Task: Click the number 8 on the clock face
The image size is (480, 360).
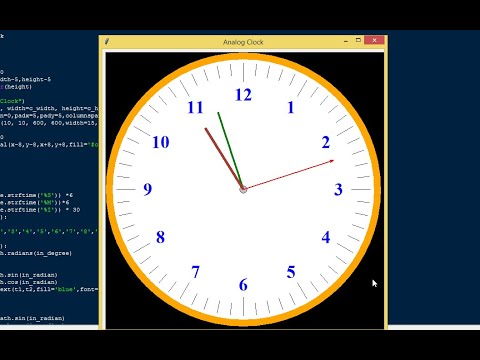Action: 161,237
